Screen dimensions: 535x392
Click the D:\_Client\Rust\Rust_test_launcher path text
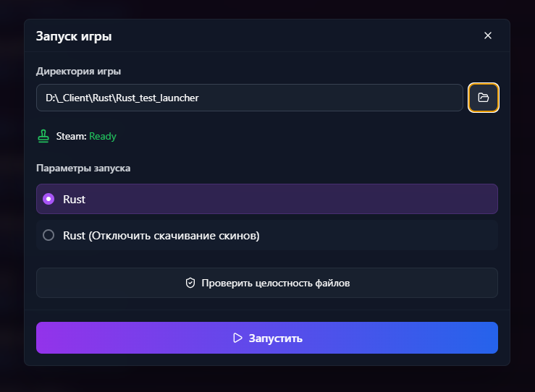click(x=122, y=98)
